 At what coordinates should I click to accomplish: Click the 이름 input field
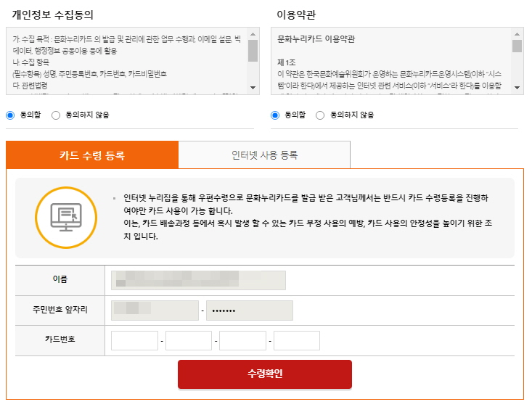198,280
